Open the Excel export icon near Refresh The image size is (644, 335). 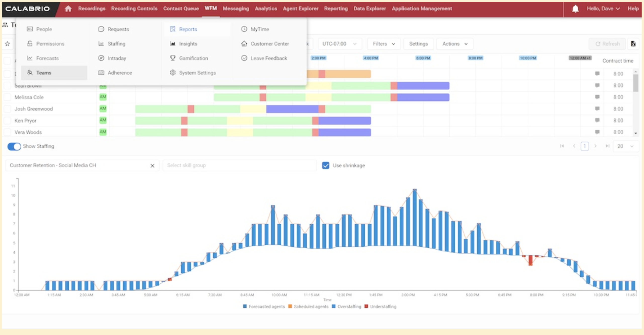(633, 44)
